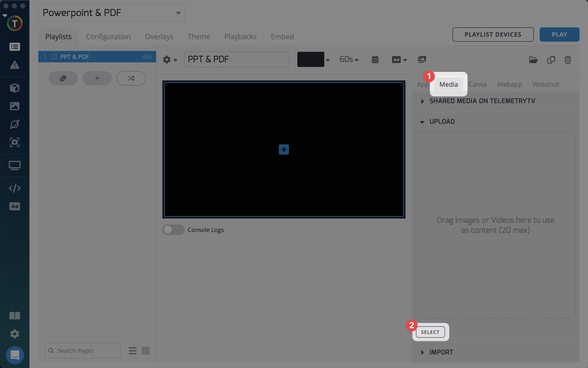Check the PPT & PDF page checkbox
Screen dimensions: 588x368
54,57
